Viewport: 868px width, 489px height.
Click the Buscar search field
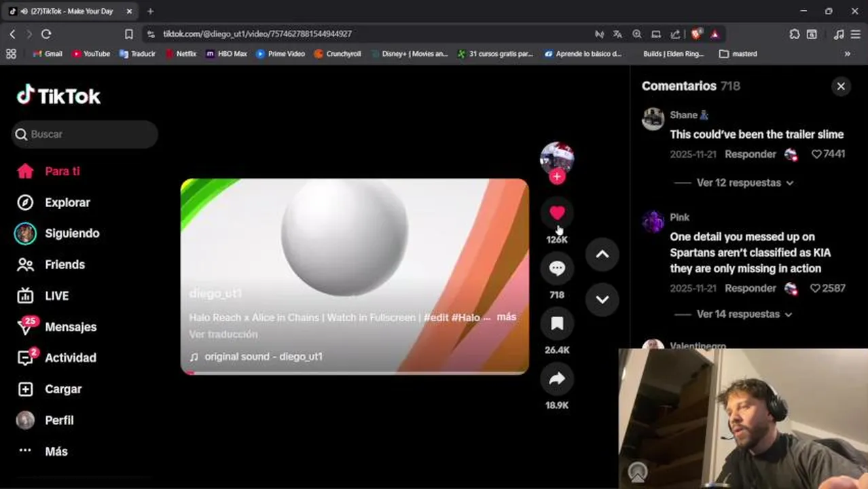tap(85, 134)
